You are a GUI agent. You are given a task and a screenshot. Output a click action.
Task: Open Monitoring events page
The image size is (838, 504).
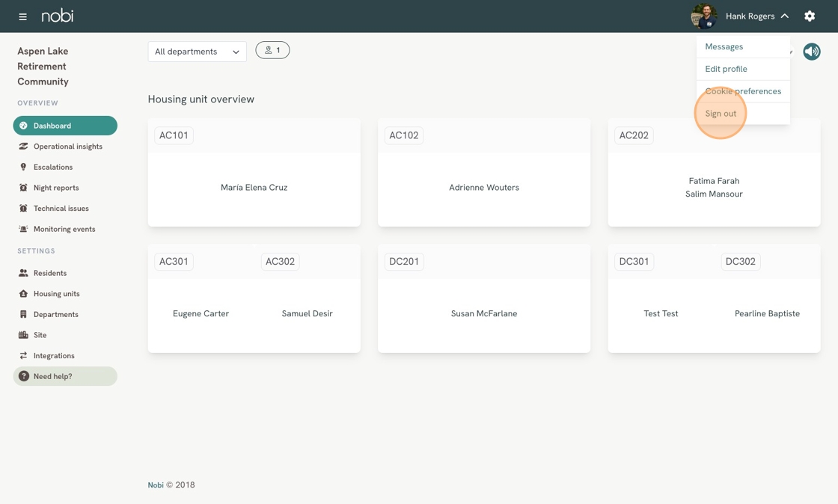pos(64,230)
